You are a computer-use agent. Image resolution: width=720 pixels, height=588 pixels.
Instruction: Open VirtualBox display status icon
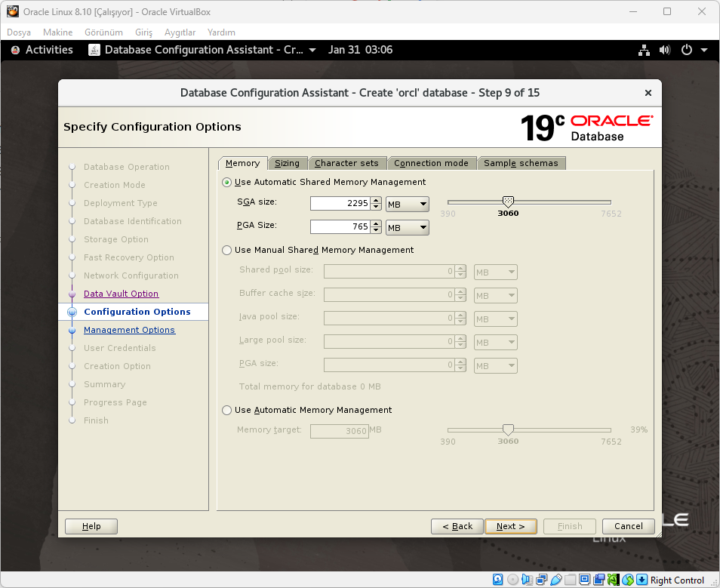coord(585,579)
